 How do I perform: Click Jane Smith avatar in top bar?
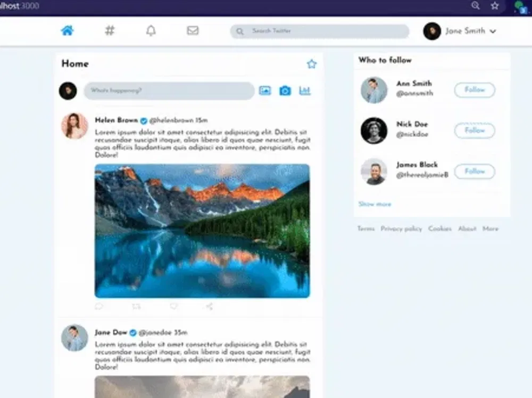(x=432, y=31)
